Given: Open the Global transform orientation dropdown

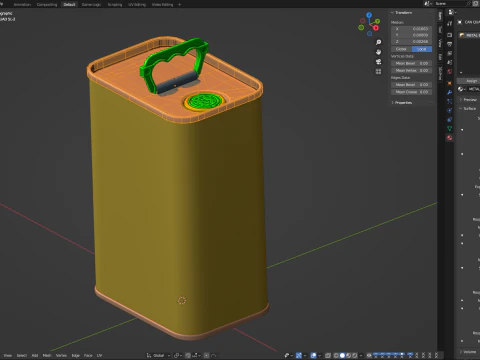Looking at the screenshot, I should pyautogui.click(x=158, y=355).
